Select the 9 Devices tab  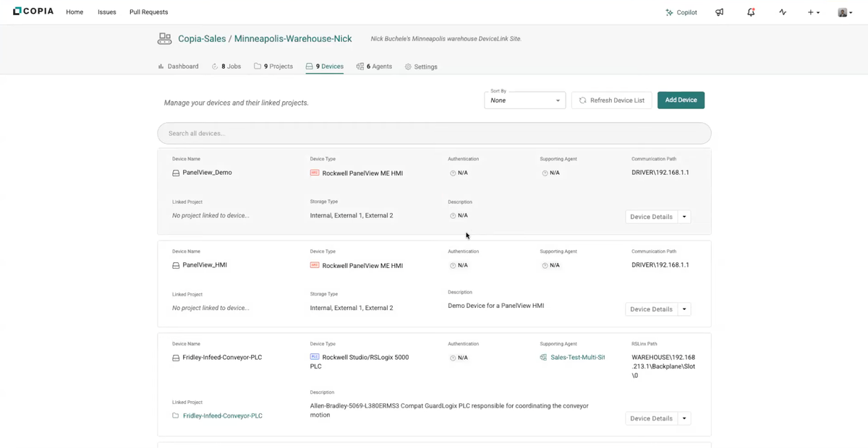coord(325,66)
